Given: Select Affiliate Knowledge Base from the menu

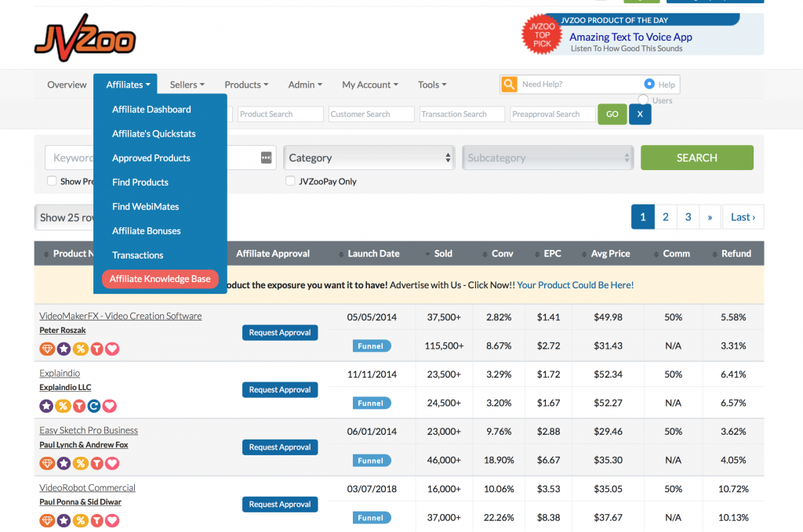Looking at the screenshot, I should [x=160, y=278].
